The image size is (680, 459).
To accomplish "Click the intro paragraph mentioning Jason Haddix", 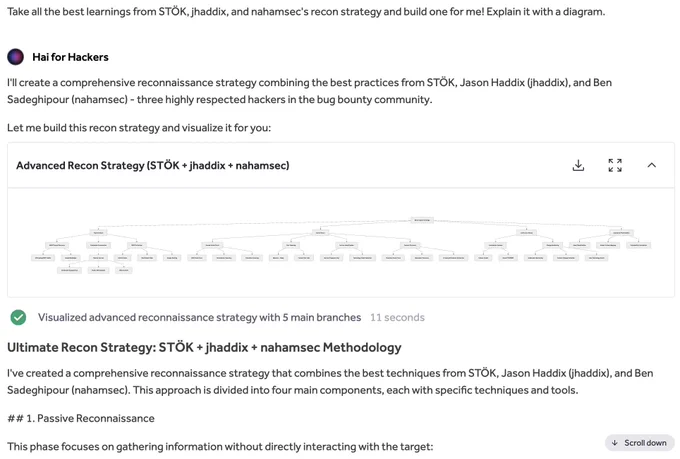I will pos(310,91).
